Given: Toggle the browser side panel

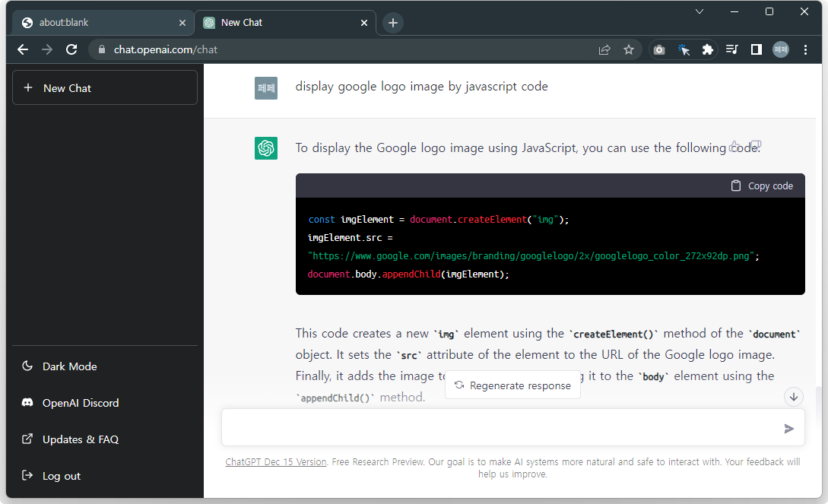Looking at the screenshot, I should click(757, 49).
